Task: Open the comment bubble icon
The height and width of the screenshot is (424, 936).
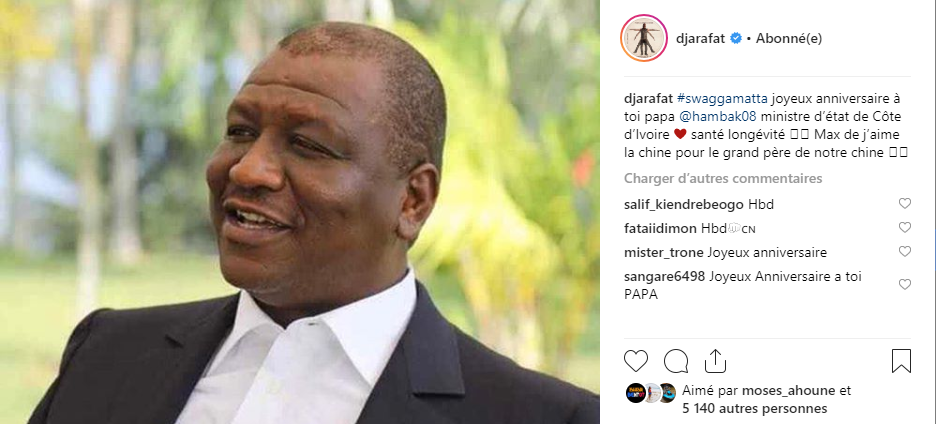Action: pos(676,361)
